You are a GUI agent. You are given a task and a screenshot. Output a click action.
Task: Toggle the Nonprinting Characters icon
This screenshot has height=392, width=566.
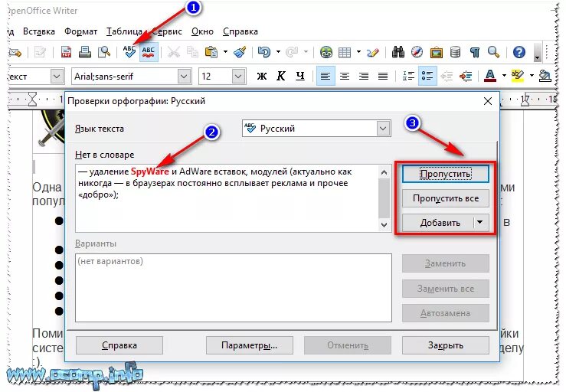tap(475, 52)
